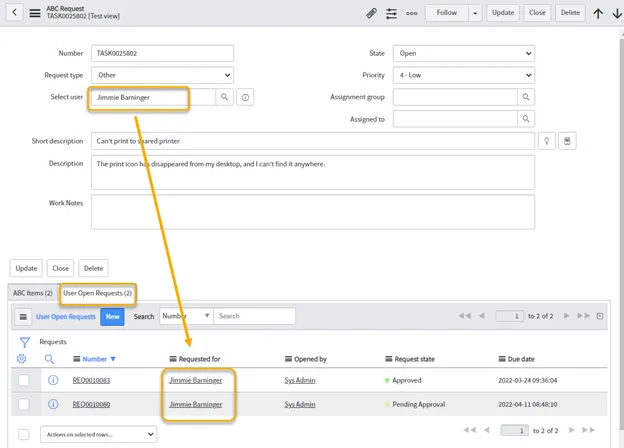Check the checkbox for row REQ0010080
This screenshot has height=448, width=624.
[x=24, y=404]
